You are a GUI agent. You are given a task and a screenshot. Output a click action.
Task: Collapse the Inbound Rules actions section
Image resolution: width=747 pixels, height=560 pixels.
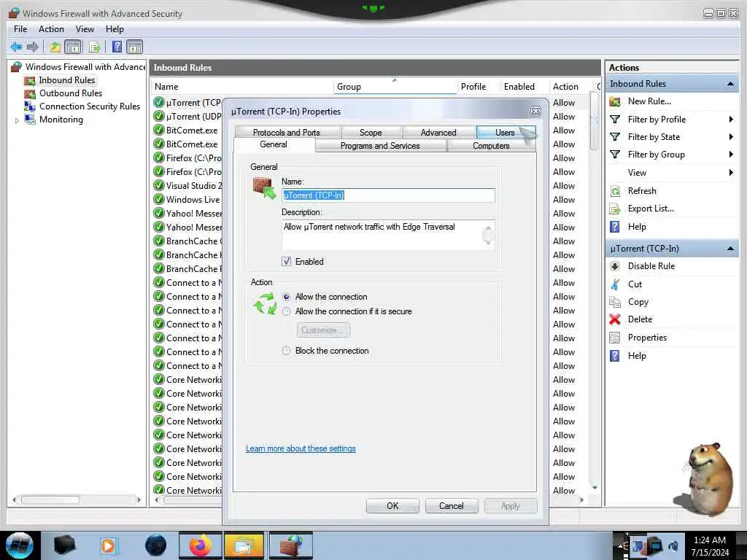(x=730, y=84)
